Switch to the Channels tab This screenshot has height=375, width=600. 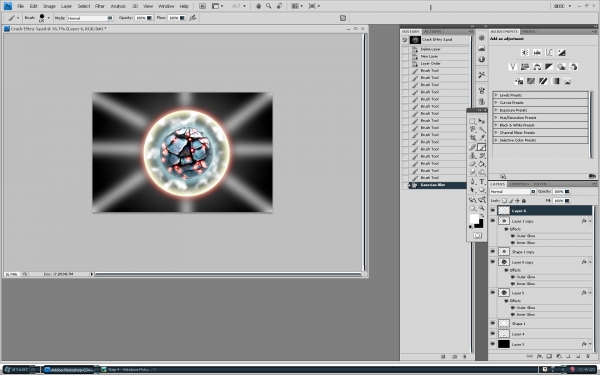pos(519,184)
